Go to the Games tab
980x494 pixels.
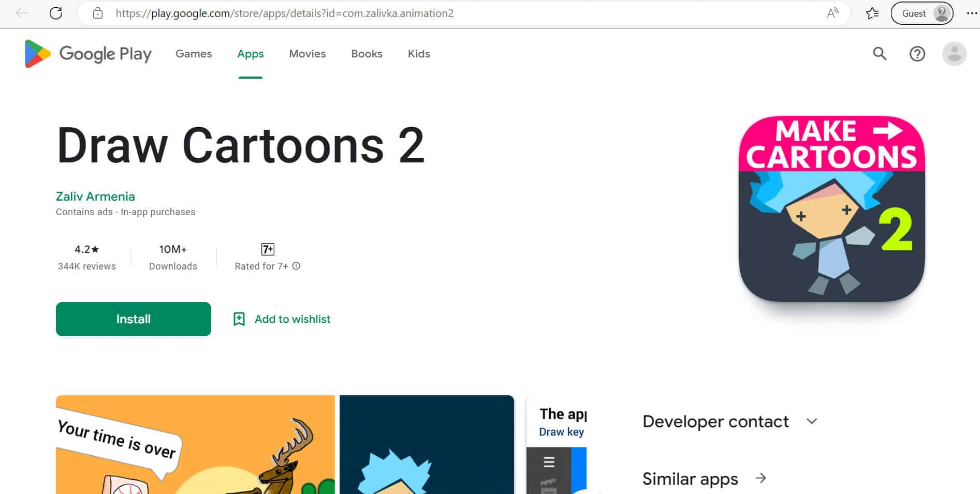(x=194, y=54)
